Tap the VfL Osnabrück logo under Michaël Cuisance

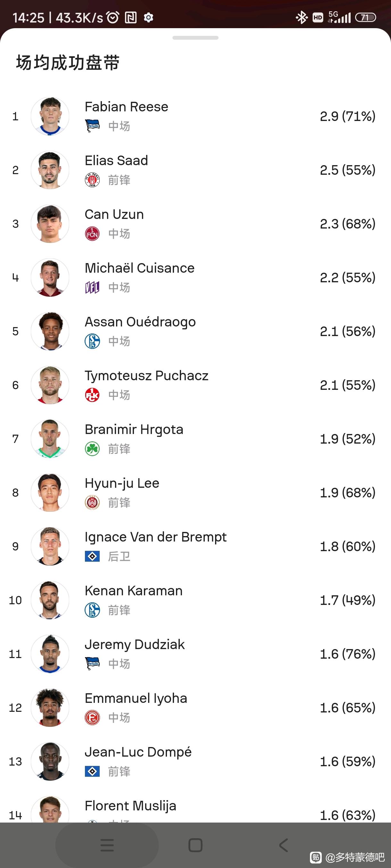pyautogui.click(x=92, y=287)
